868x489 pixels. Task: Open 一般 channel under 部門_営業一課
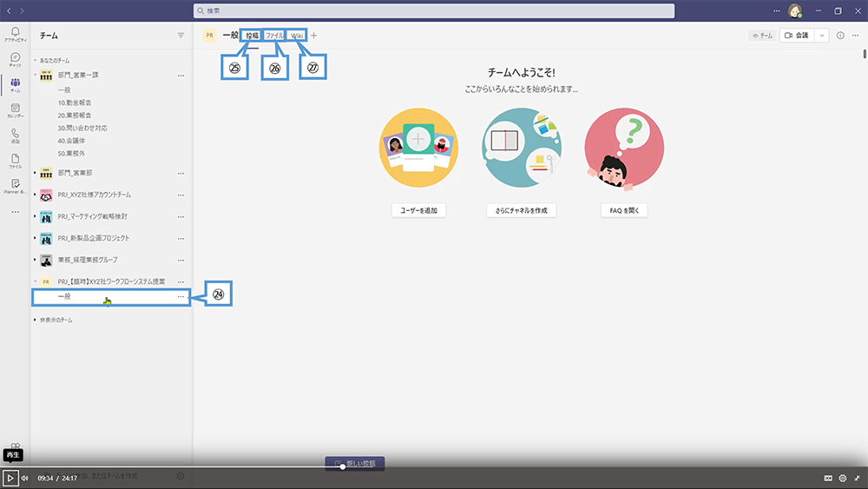click(64, 89)
